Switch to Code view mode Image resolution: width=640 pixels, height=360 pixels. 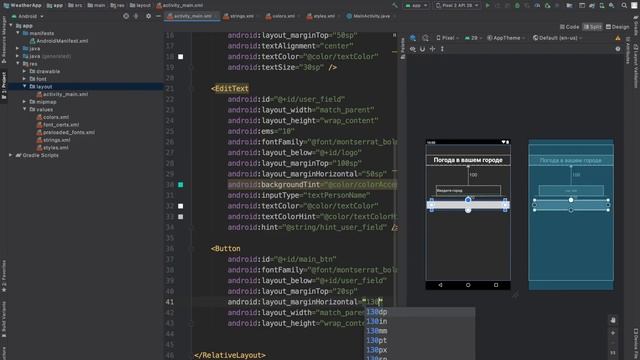click(569, 27)
